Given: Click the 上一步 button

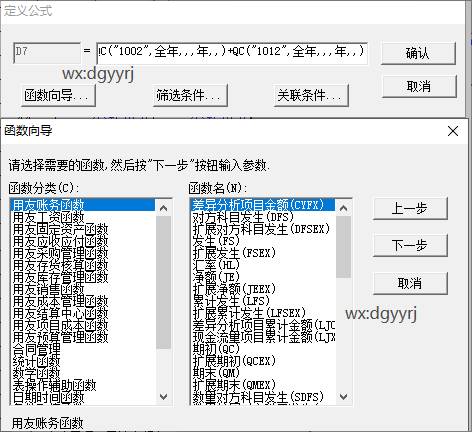Looking at the screenshot, I should (x=410, y=209).
